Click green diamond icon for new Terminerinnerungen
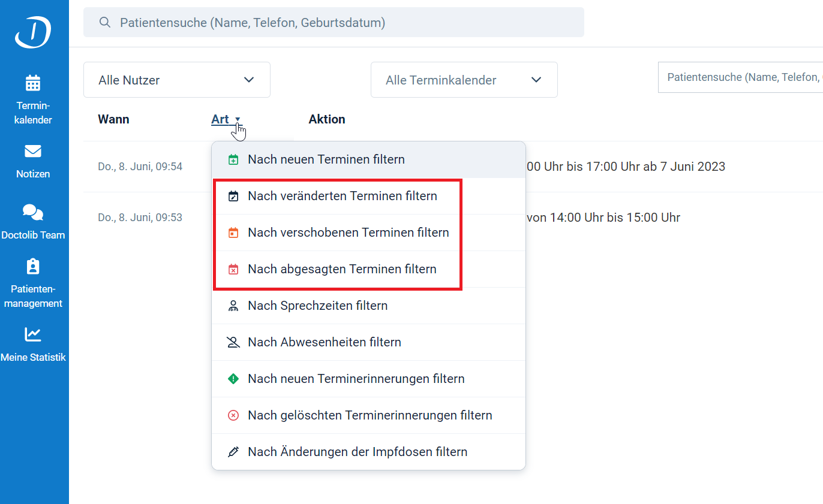The width and height of the screenshot is (823, 504). 233,379
